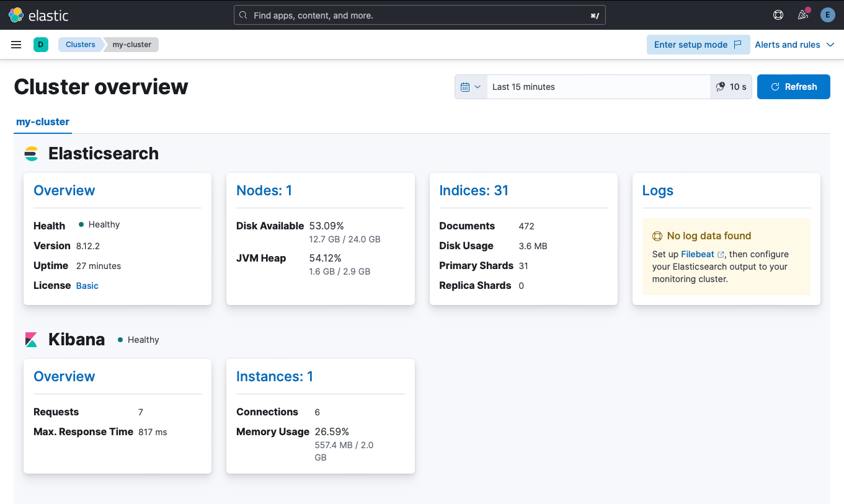Open the 10 s auto-refresh interval control
The image size is (844, 504).
point(731,87)
